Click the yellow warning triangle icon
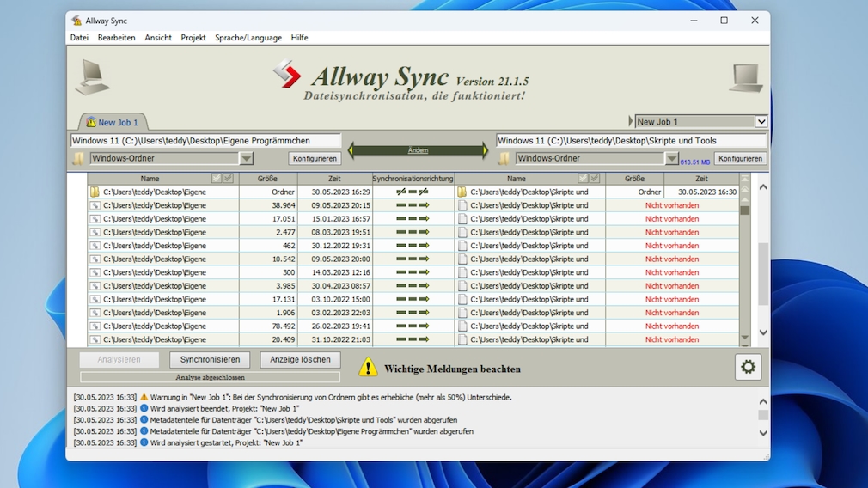The image size is (868, 488). (x=368, y=368)
